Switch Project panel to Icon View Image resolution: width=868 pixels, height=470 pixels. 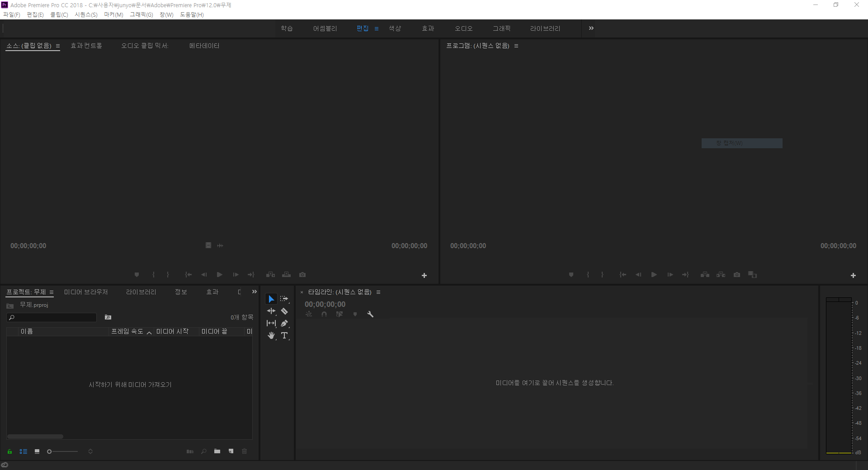(37, 451)
